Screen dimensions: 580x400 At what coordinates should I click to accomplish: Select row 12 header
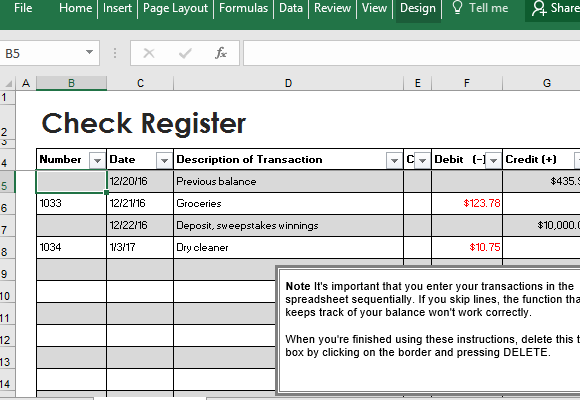pyautogui.click(x=7, y=336)
